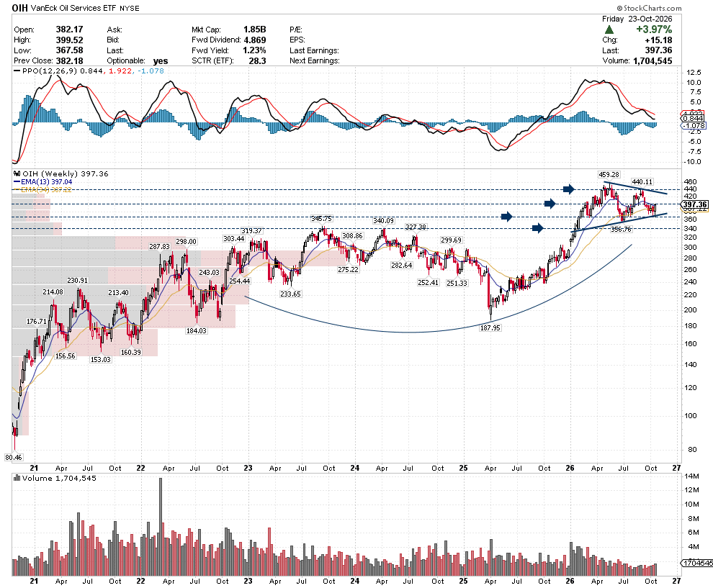Click the blue PPO histogram value -1.078
This screenshot has height=588, width=713.
151,71
